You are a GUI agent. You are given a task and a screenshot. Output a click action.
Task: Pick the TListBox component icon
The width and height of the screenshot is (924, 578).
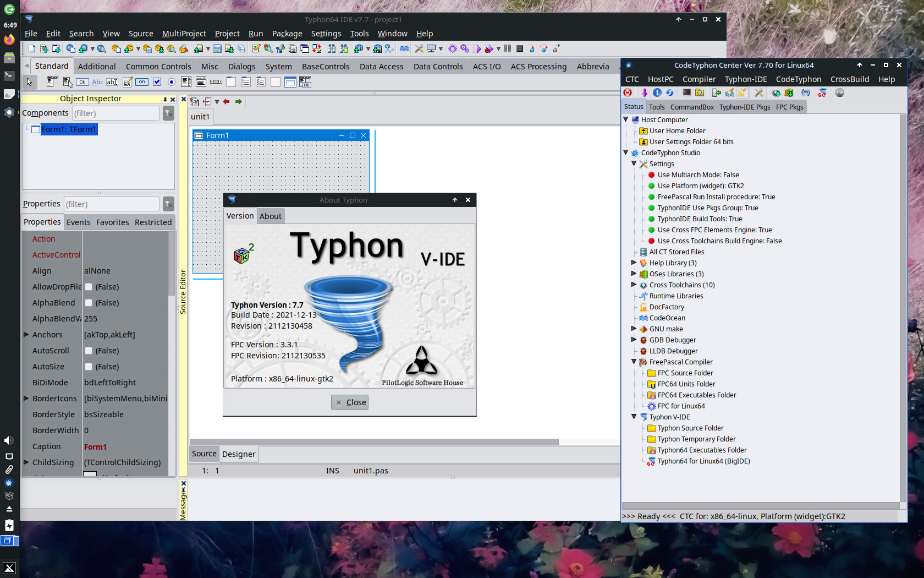click(x=186, y=82)
